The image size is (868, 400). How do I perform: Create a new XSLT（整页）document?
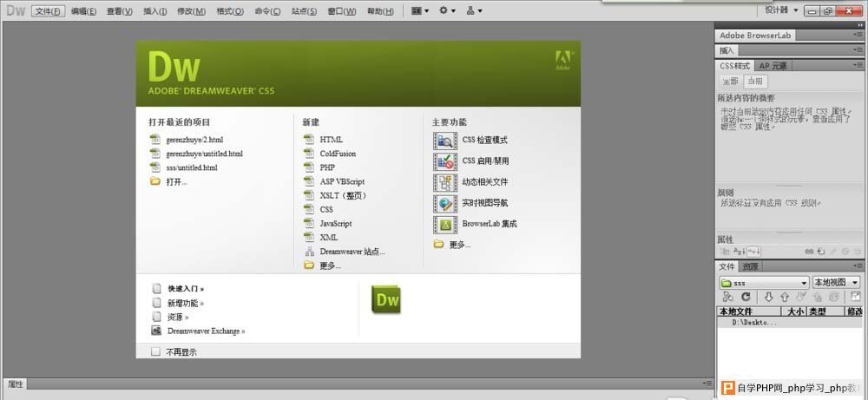[343, 195]
